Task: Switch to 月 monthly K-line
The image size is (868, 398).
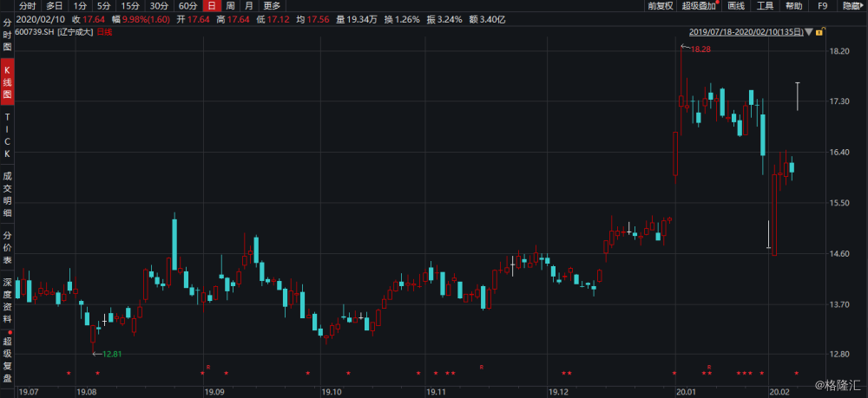Action: 249,6
